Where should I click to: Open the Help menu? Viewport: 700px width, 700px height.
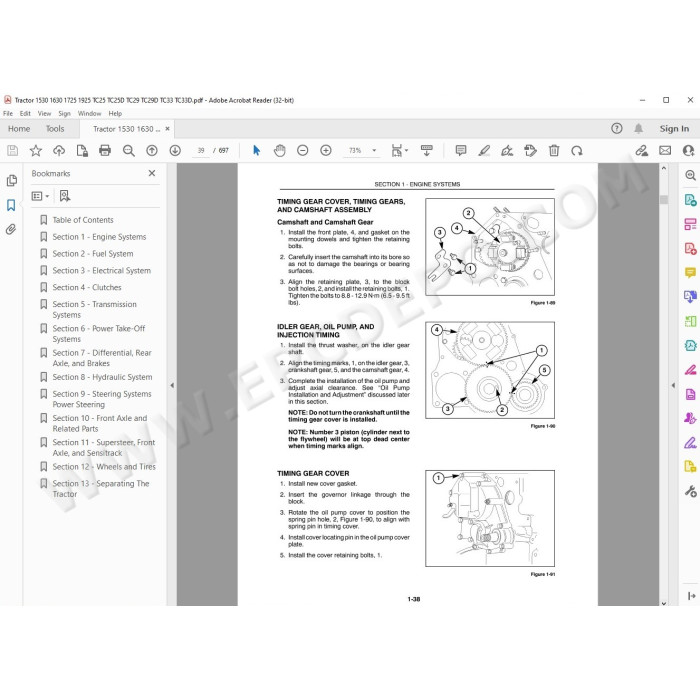pyautogui.click(x=115, y=113)
